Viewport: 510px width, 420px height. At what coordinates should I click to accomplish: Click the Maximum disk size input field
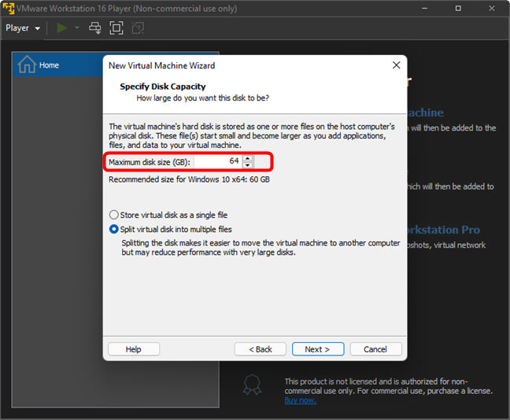click(219, 161)
